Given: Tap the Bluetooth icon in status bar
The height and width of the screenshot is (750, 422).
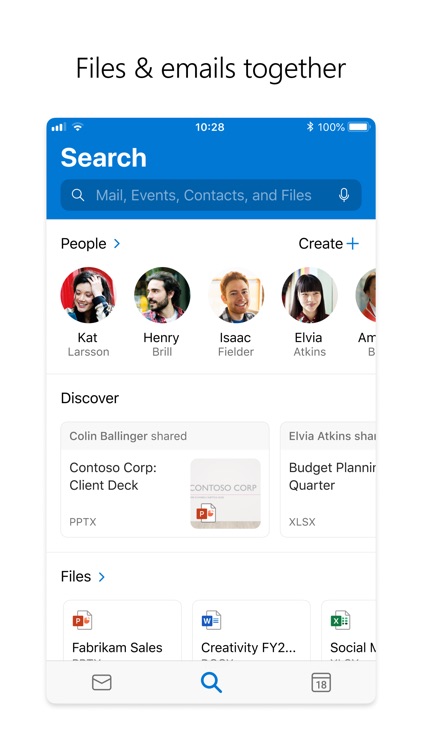Looking at the screenshot, I should (x=310, y=127).
